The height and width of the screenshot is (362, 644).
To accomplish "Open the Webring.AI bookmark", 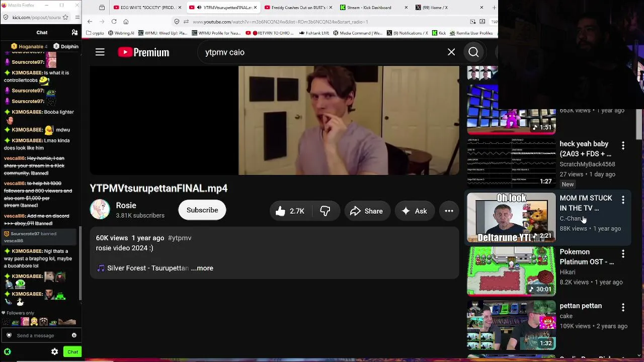I will (x=121, y=33).
